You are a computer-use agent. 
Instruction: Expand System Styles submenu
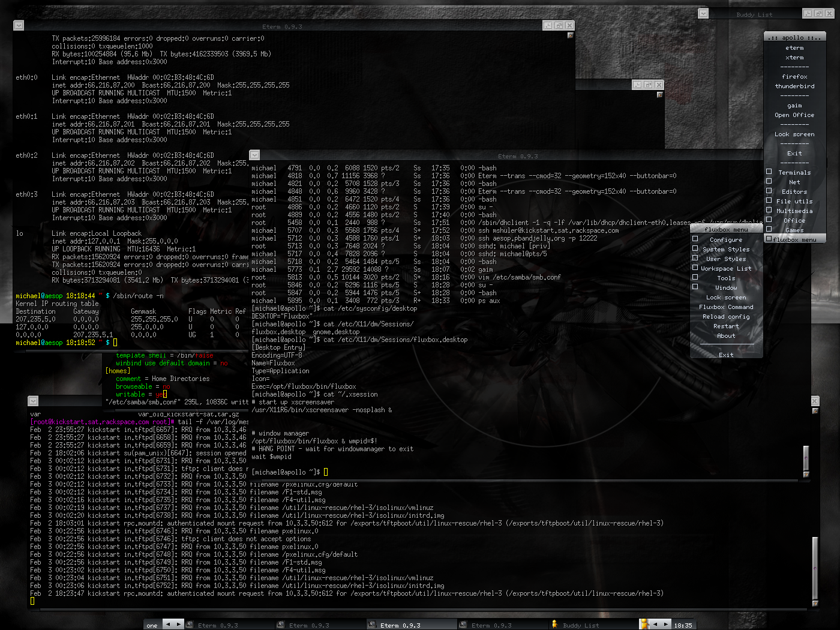click(x=726, y=249)
